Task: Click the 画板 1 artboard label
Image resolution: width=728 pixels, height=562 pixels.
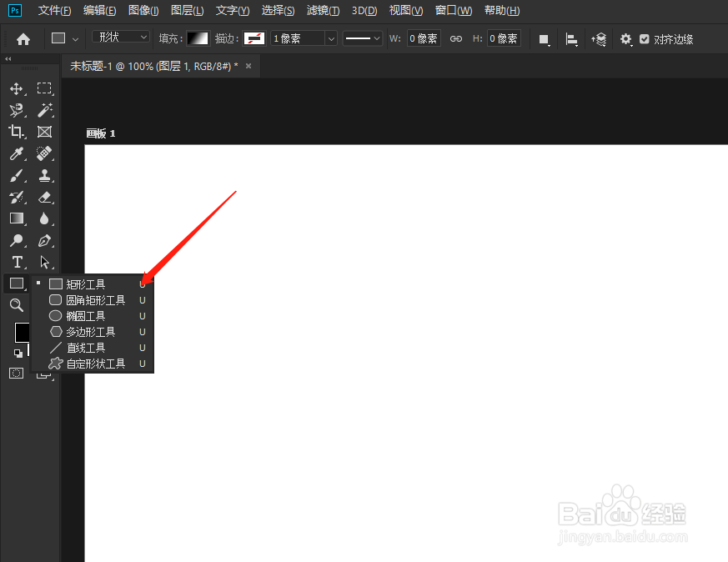Action: [x=101, y=133]
